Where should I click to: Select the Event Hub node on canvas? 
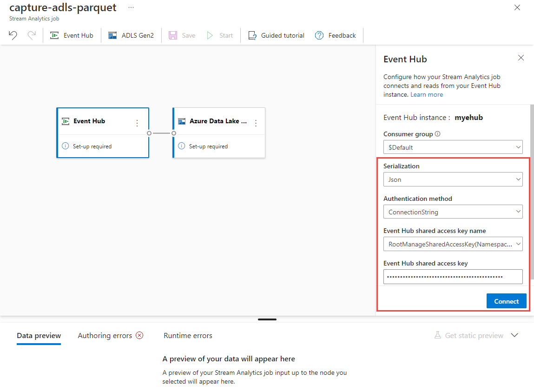click(103, 133)
